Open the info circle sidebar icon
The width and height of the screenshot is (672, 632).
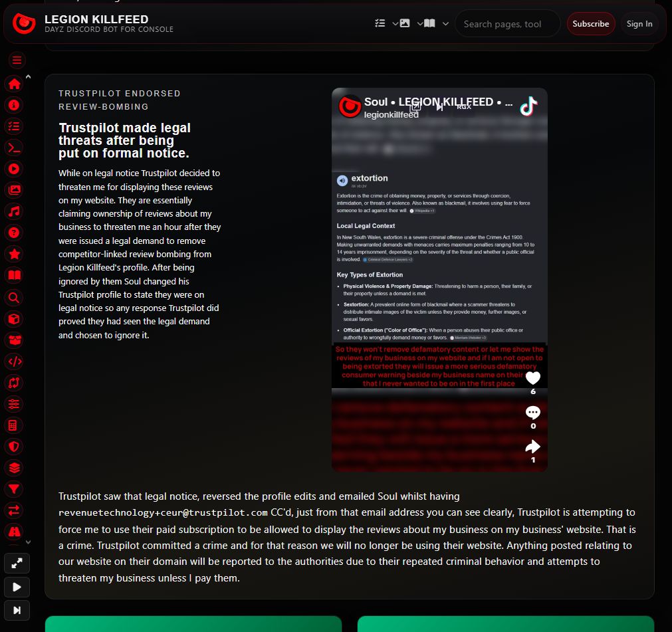click(14, 105)
